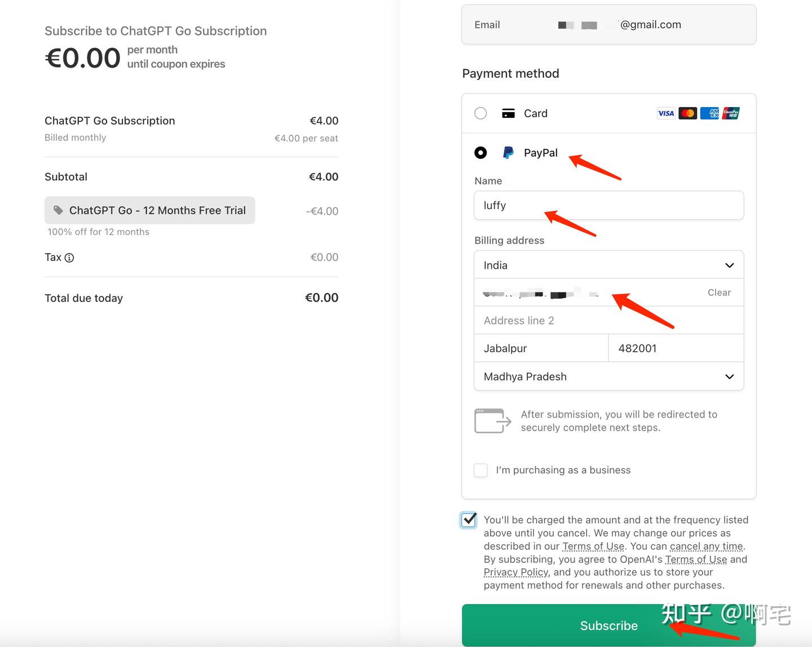Expand the Madhya Pradesh state dropdown
This screenshot has height=647, width=812.
pyautogui.click(x=608, y=376)
